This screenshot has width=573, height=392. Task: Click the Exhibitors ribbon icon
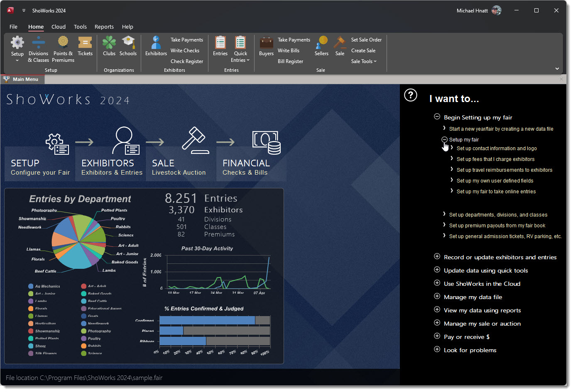point(156,46)
